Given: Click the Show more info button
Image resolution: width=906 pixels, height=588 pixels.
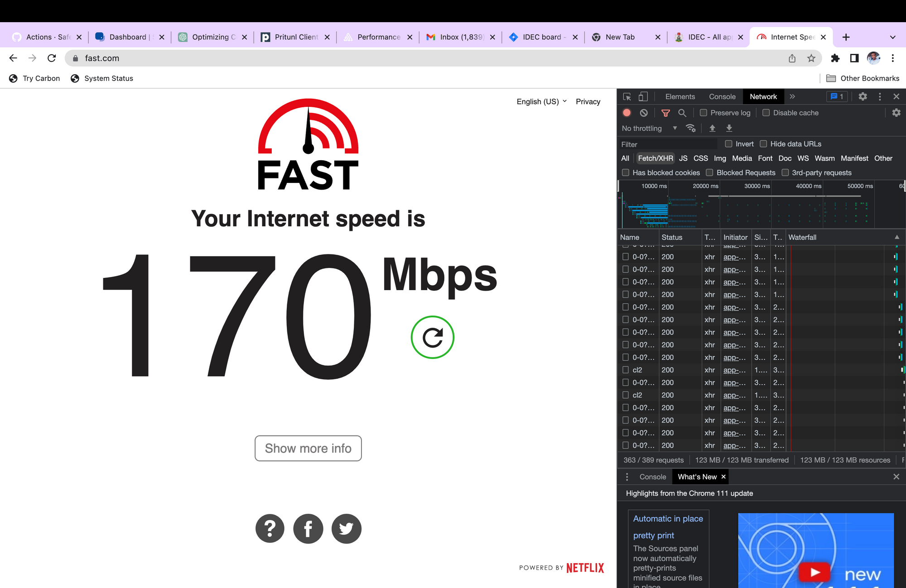Looking at the screenshot, I should pyautogui.click(x=308, y=448).
